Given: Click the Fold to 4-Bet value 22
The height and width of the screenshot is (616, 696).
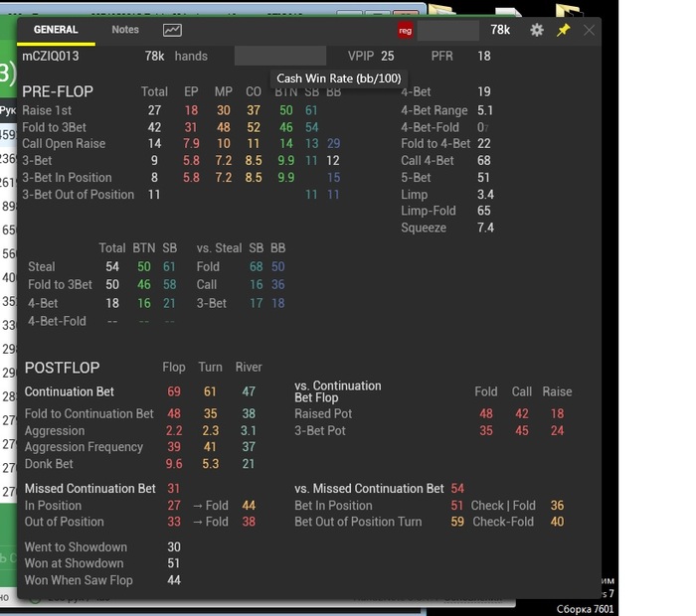Looking at the screenshot, I should point(484,144).
